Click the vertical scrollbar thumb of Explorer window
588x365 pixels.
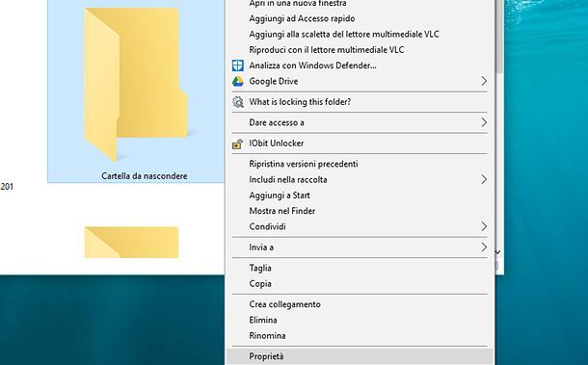tap(499, 36)
